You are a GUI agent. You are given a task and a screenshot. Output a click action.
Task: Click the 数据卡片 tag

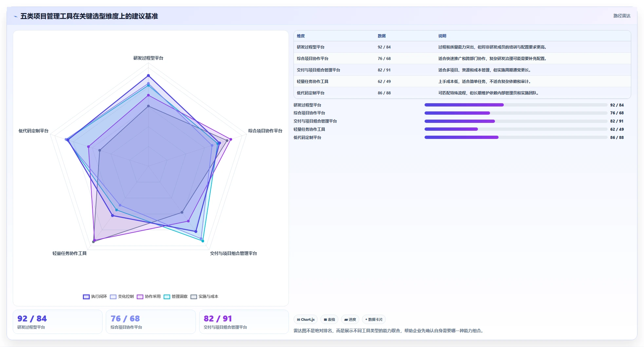click(x=374, y=319)
